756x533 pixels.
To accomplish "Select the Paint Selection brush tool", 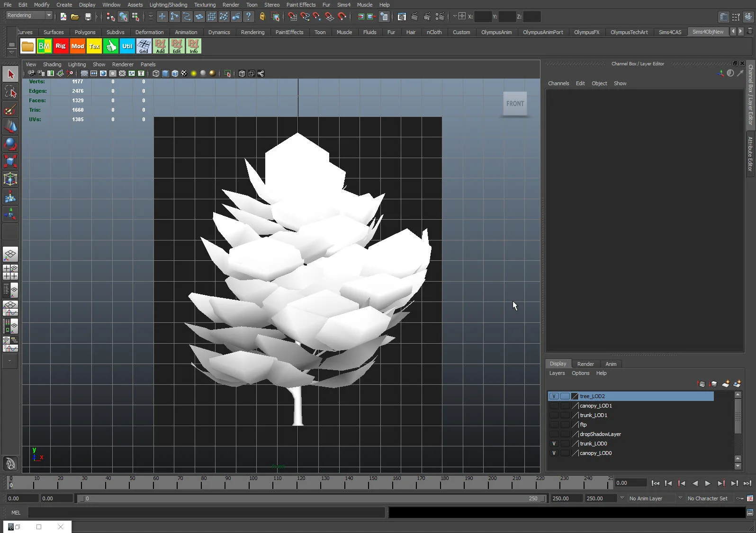I will click(10, 110).
